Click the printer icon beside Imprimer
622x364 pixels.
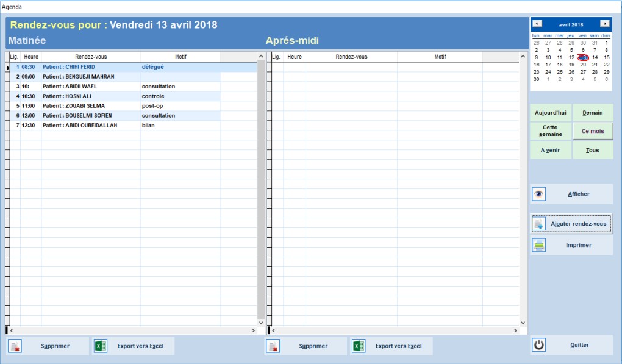coord(539,245)
